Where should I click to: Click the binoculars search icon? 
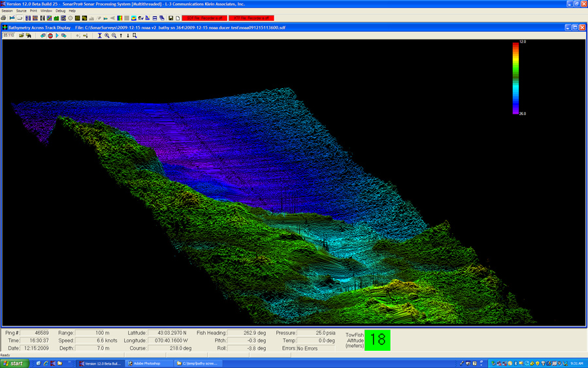29,36
